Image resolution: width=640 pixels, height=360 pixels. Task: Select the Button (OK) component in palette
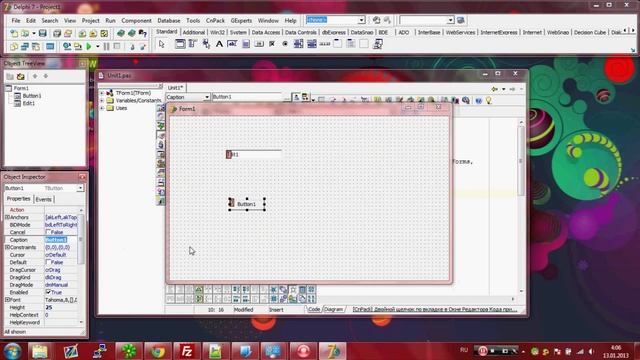pyautogui.click(x=259, y=44)
